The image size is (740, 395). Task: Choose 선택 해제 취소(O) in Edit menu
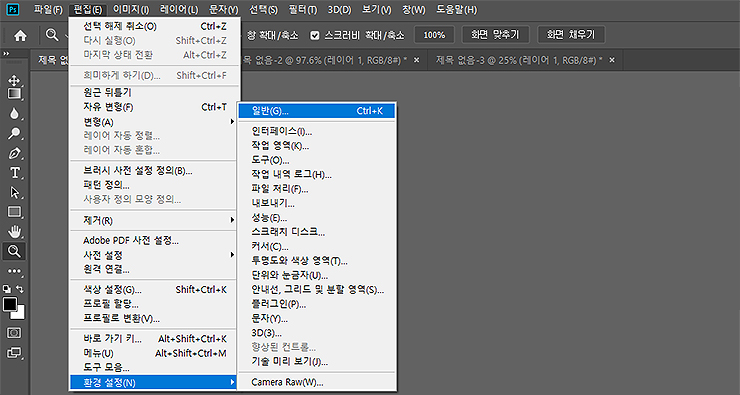pyautogui.click(x=155, y=26)
